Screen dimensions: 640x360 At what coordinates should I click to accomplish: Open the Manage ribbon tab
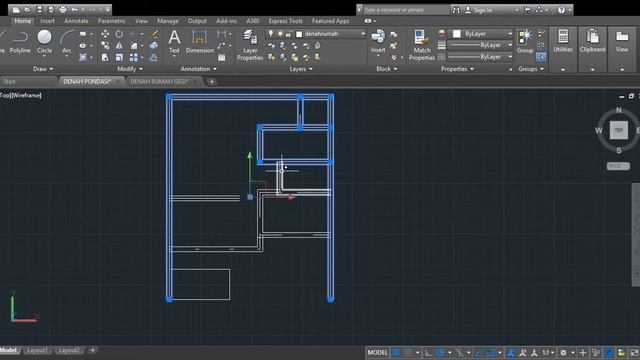[x=168, y=21]
